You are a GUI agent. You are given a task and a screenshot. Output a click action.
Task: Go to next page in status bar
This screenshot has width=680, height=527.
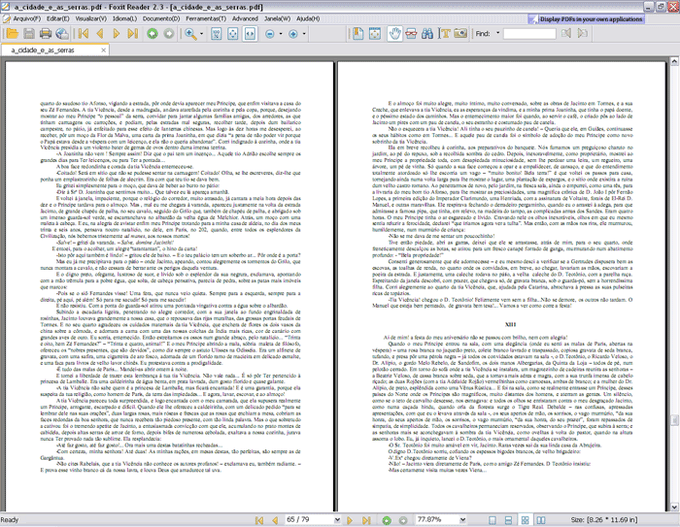click(350, 520)
